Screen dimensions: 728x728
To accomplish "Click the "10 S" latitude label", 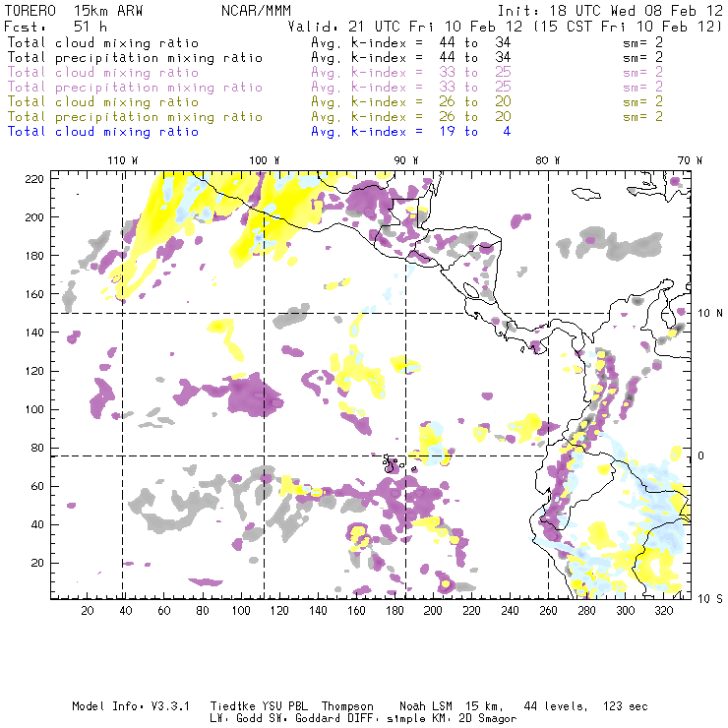I will tap(710, 599).
